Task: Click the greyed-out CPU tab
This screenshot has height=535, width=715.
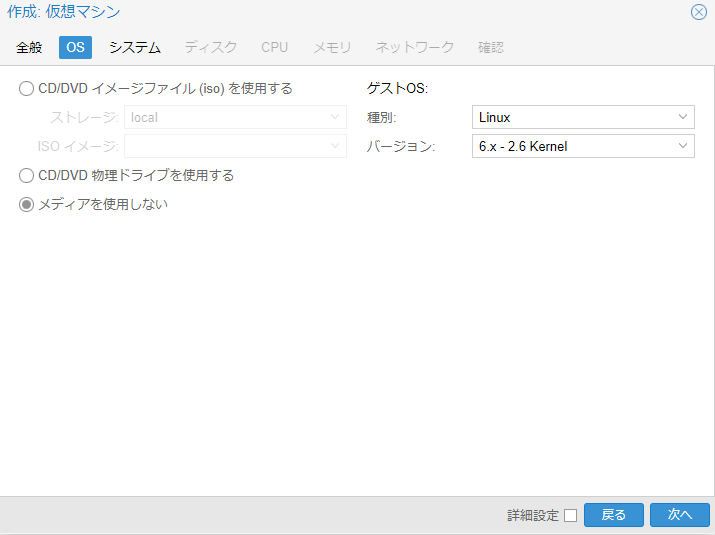Action: point(275,47)
